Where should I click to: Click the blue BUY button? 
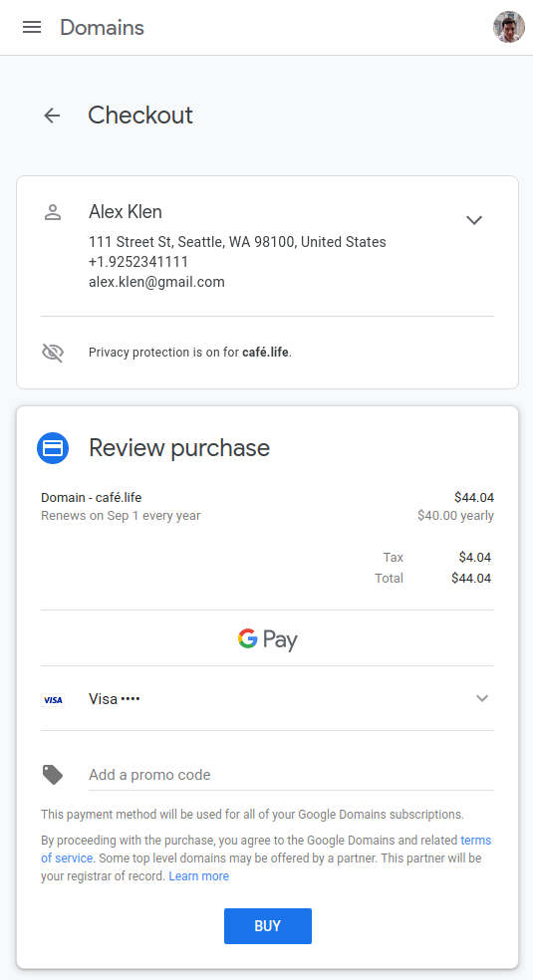267,926
